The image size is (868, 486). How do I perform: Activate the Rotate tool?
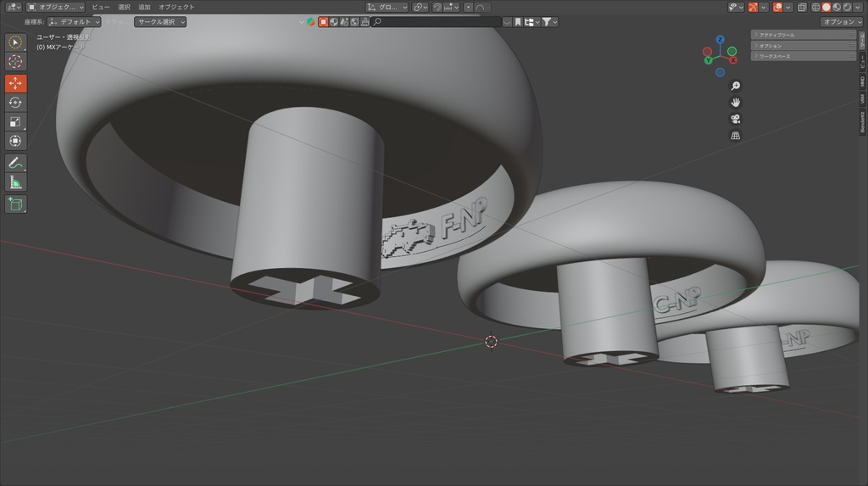[15, 103]
